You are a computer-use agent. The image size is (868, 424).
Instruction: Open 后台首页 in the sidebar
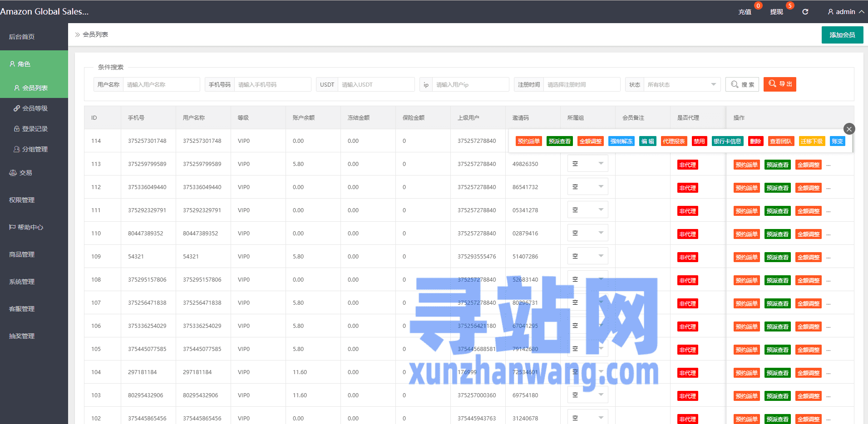[x=34, y=37]
